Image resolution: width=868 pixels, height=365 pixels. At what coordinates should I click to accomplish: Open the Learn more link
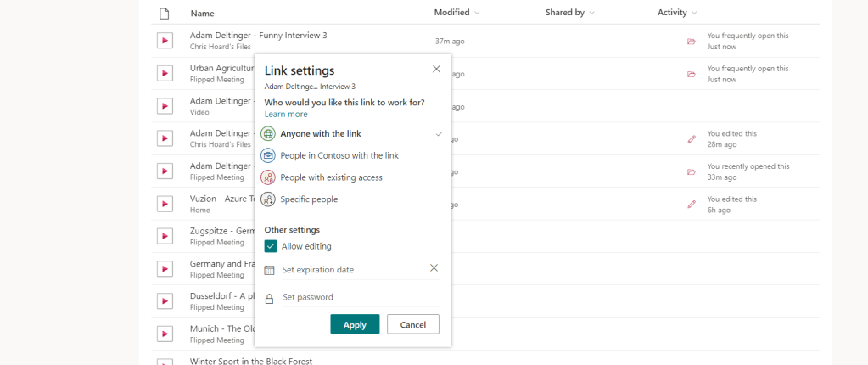[x=286, y=114]
